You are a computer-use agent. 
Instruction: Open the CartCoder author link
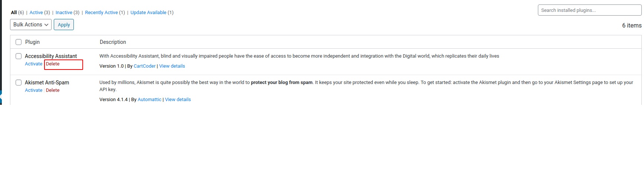pos(144,66)
